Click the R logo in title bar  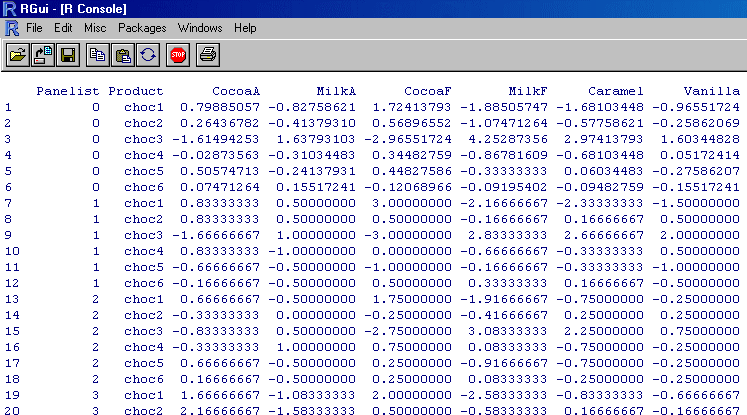[9, 9]
